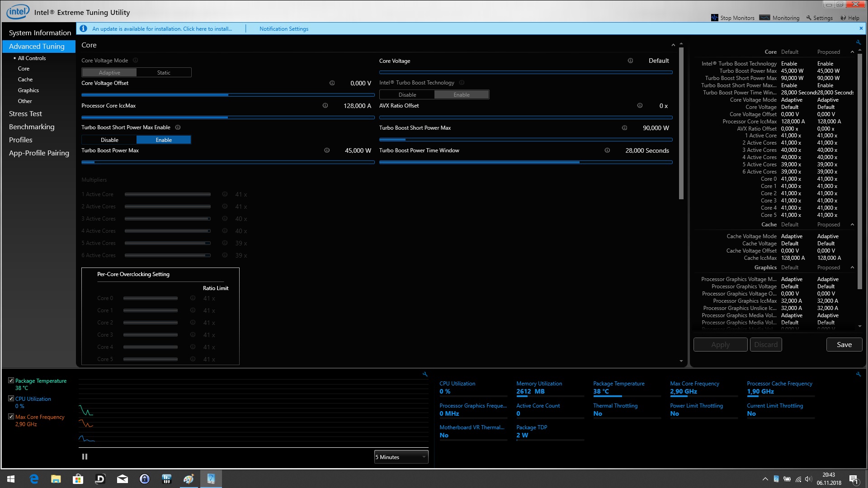Image resolution: width=868 pixels, height=488 pixels.
Task: Go to the Benchmarking section
Action: tap(32, 127)
